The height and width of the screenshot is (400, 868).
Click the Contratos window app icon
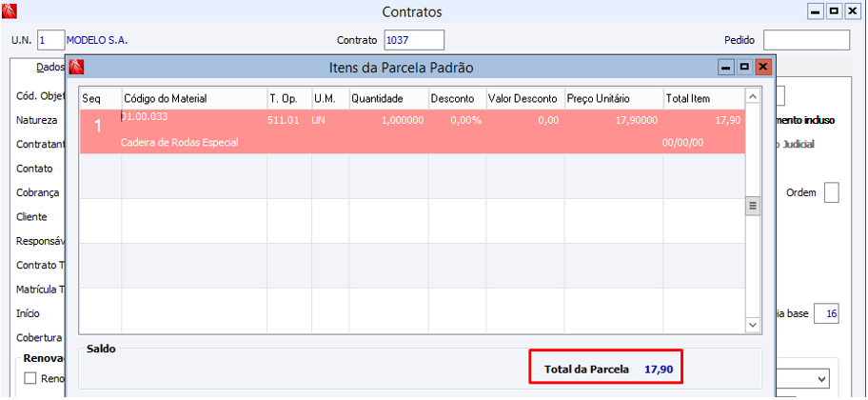click(x=10, y=12)
